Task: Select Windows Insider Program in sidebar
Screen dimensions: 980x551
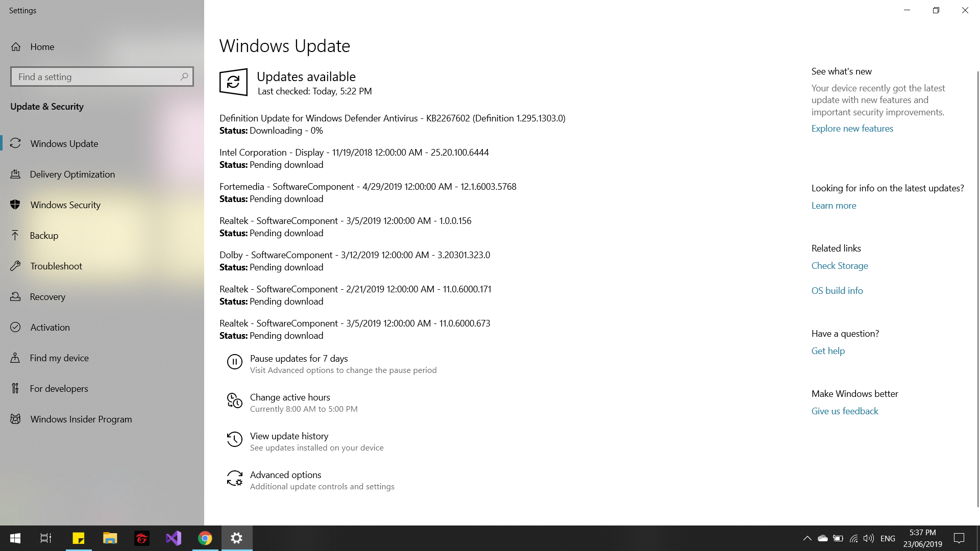Action: [x=102, y=419]
